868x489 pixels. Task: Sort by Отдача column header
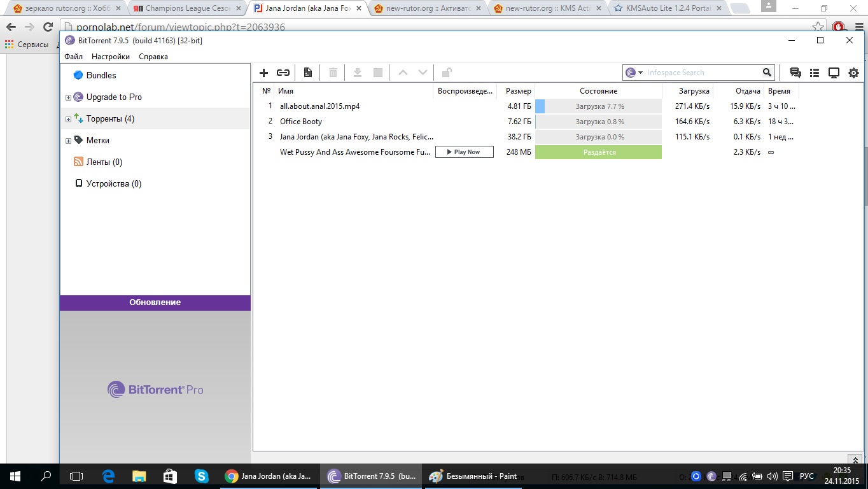[x=739, y=91]
